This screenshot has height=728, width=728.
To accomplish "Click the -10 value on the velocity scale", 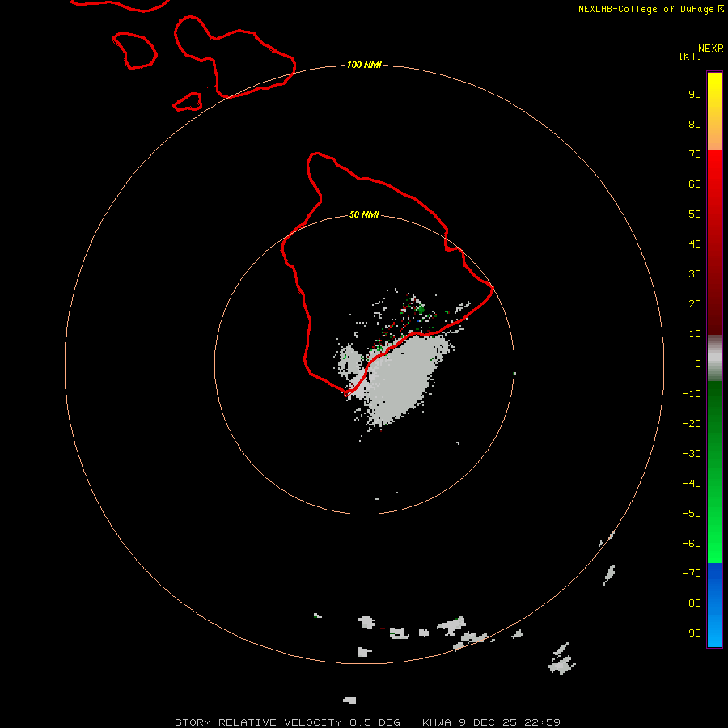I will point(692,394).
